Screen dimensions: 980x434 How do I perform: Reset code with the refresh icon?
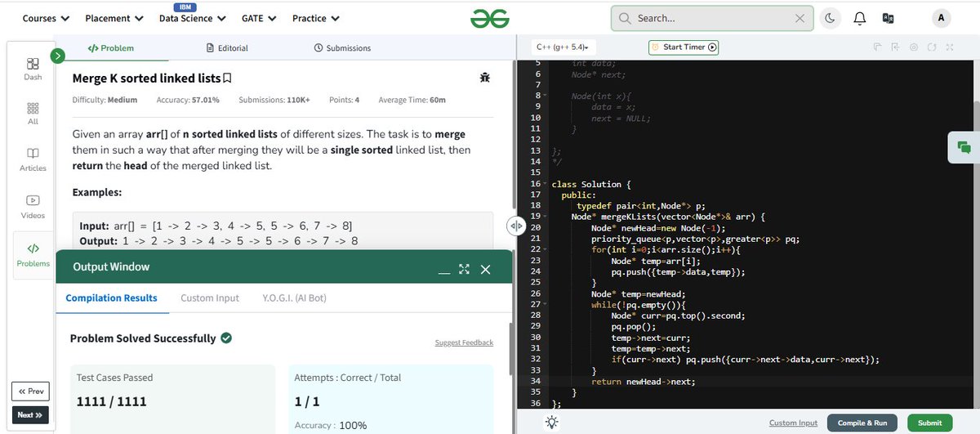(932, 47)
